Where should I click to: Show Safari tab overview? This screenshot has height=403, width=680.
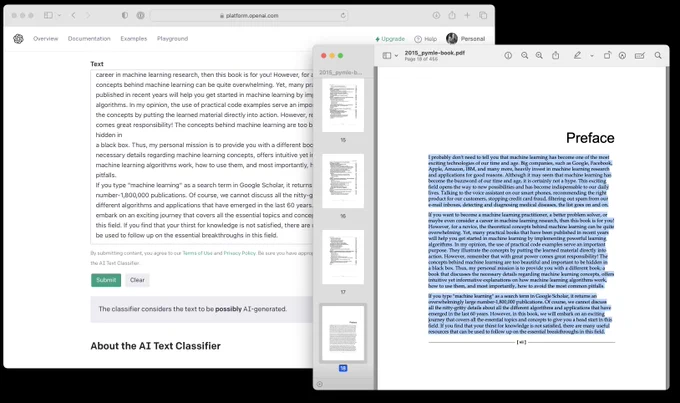tap(483, 15)
